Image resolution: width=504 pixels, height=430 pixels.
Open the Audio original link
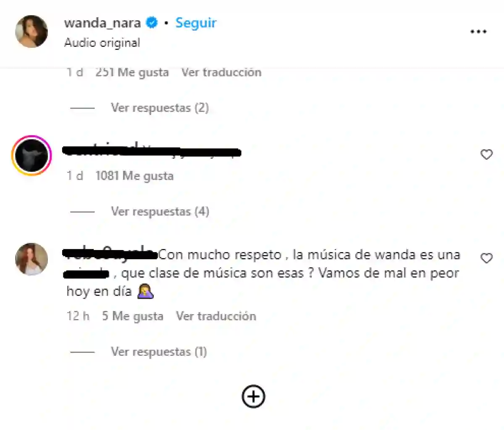[x=102, y=43]
